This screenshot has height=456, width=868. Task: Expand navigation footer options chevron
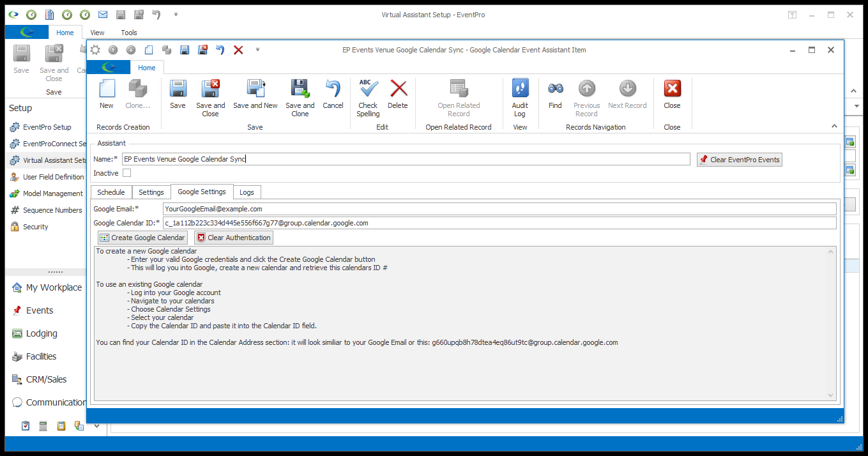(x=96, y=426)
